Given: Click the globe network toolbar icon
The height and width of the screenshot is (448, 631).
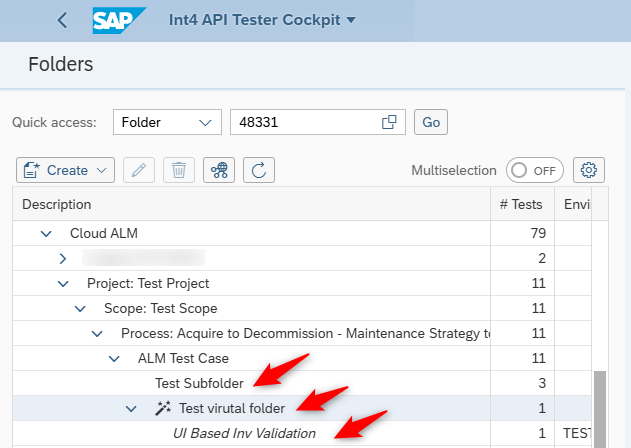Looking at the screenshot, I should 219,170.
